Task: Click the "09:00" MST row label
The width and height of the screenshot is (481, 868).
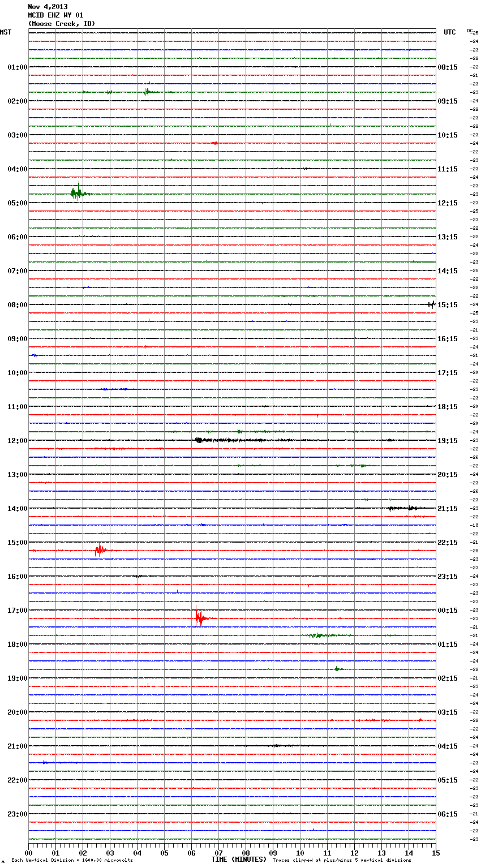Action: [x=18, y=339]
